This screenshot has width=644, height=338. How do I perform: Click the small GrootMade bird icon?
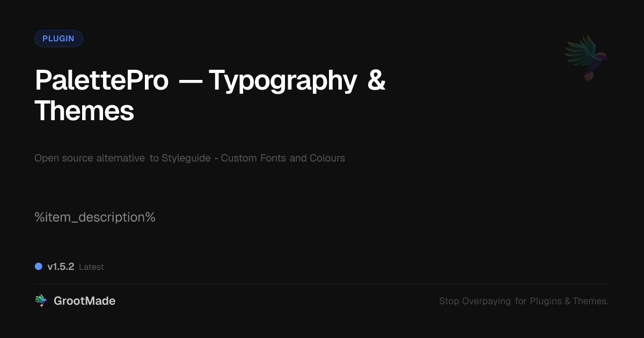[41, 301]
